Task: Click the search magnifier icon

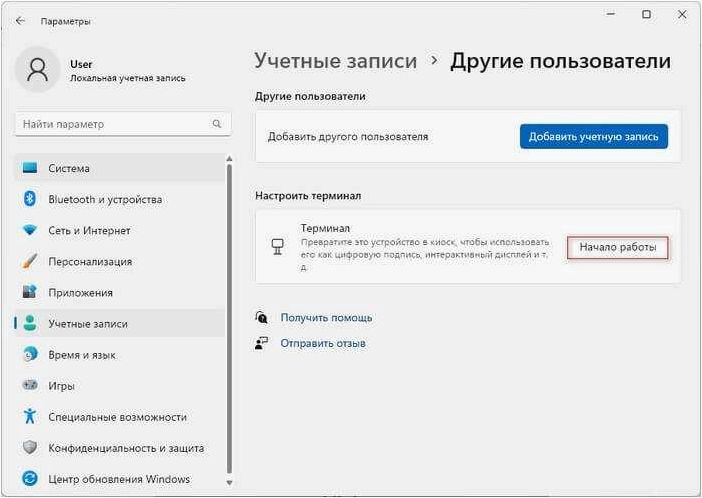Action: (x=217, y=124)
